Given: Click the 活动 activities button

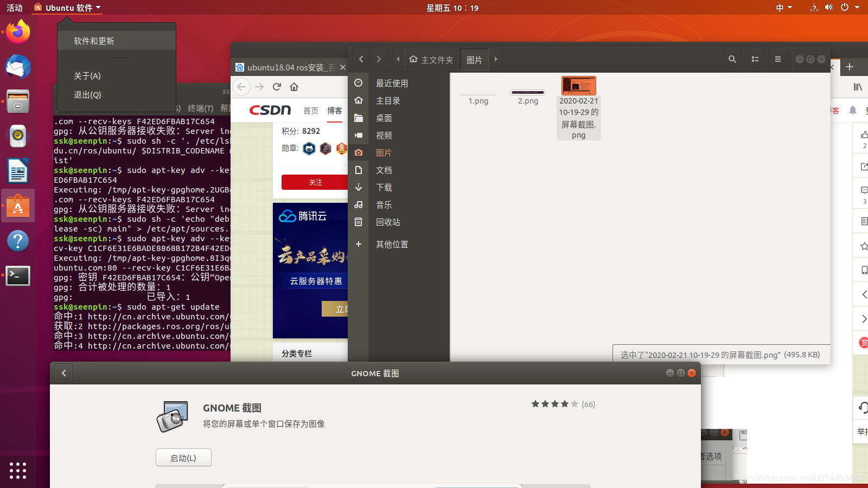Looking at the screenshot, I should 15,8.
